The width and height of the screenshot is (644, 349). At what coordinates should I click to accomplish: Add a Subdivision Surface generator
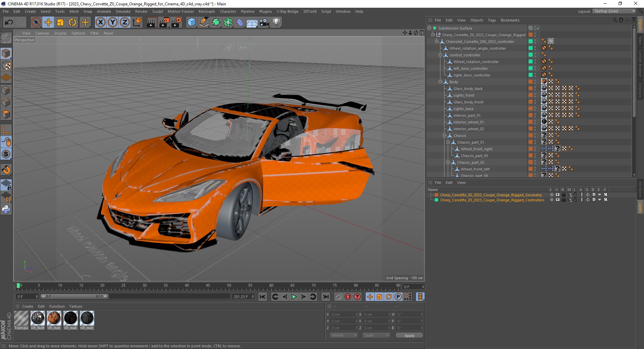[x=216, y=22]
